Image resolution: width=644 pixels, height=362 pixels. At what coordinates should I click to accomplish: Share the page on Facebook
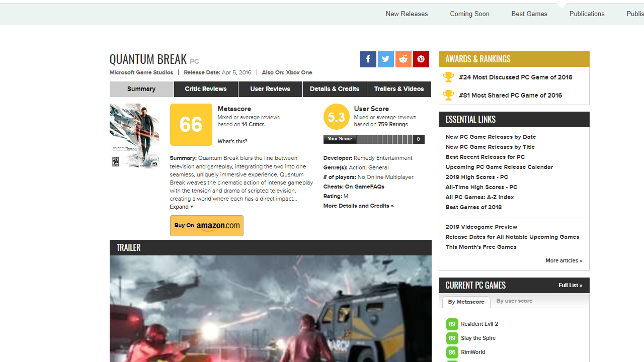(368, 59)
